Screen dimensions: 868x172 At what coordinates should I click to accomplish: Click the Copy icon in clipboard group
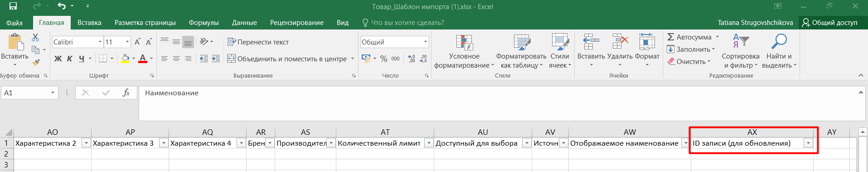pos(35,50)
